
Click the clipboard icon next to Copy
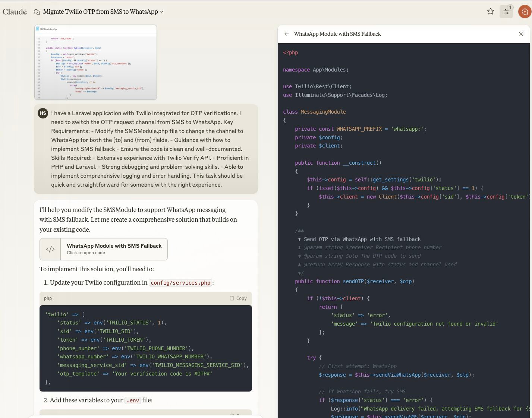click(232, 298)
